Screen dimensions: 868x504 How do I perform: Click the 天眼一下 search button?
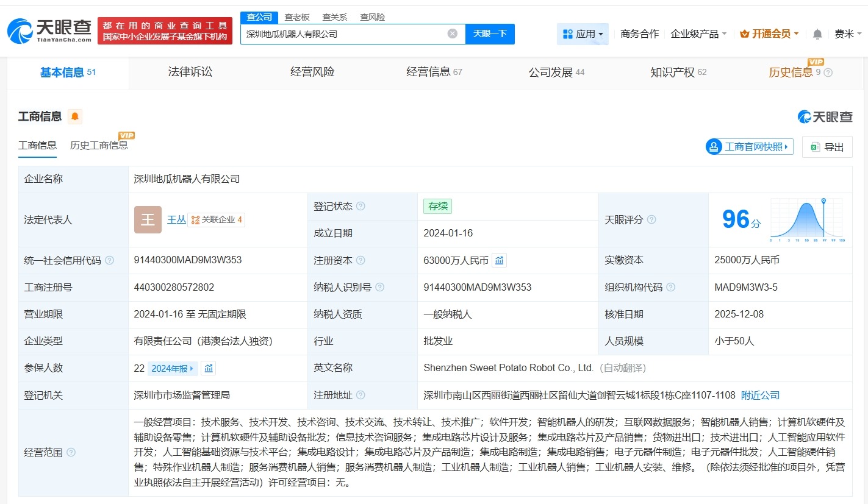490,34
